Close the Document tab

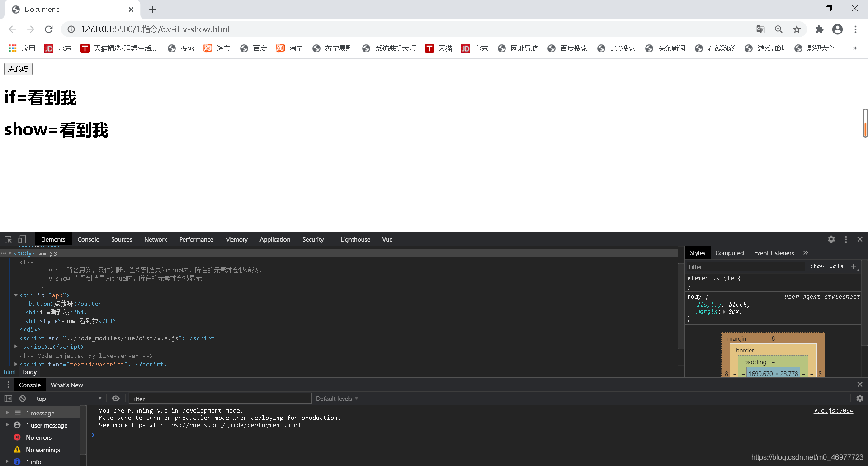[131, 10]
